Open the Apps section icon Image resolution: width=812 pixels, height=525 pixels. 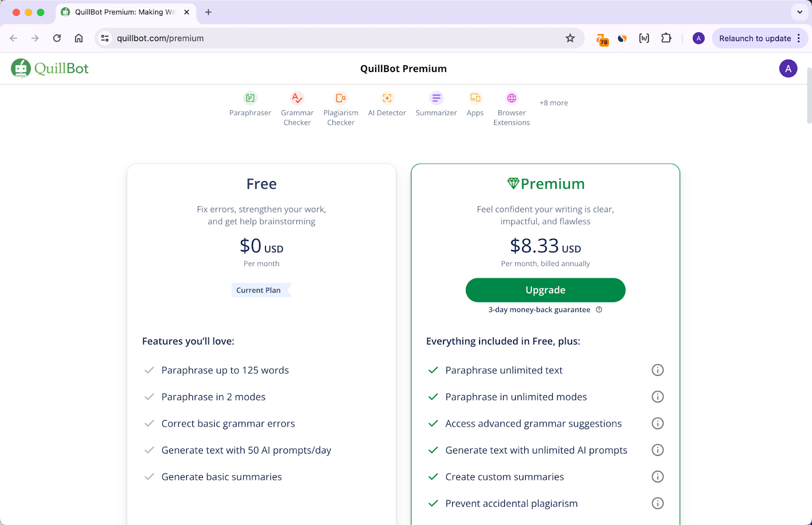coord(475,98)
